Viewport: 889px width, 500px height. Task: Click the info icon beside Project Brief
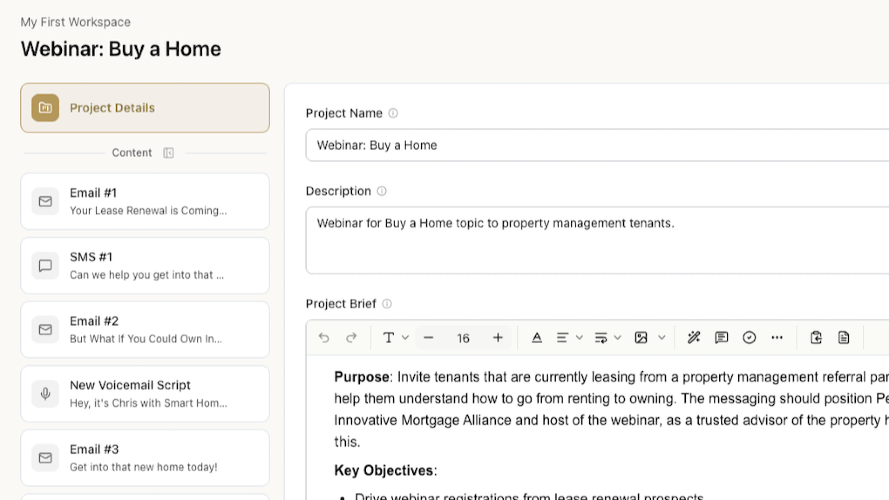pos(387,304)
